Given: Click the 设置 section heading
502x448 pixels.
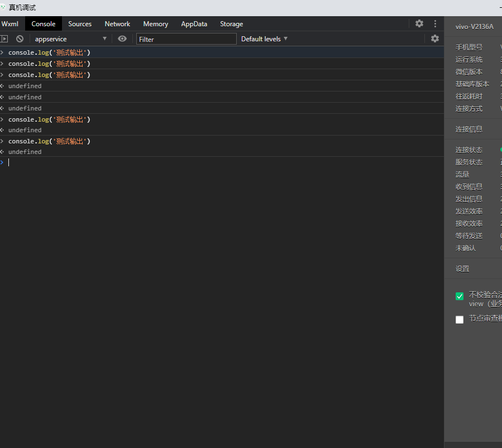Looking at the screenshot, I should coord(462,268).
